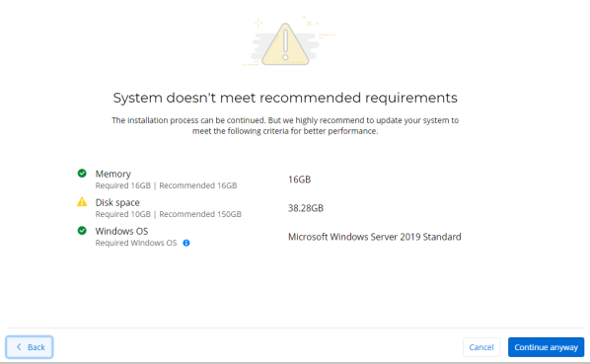Click Continue anyway to proceed
The image size is (590, 364).
546,347
